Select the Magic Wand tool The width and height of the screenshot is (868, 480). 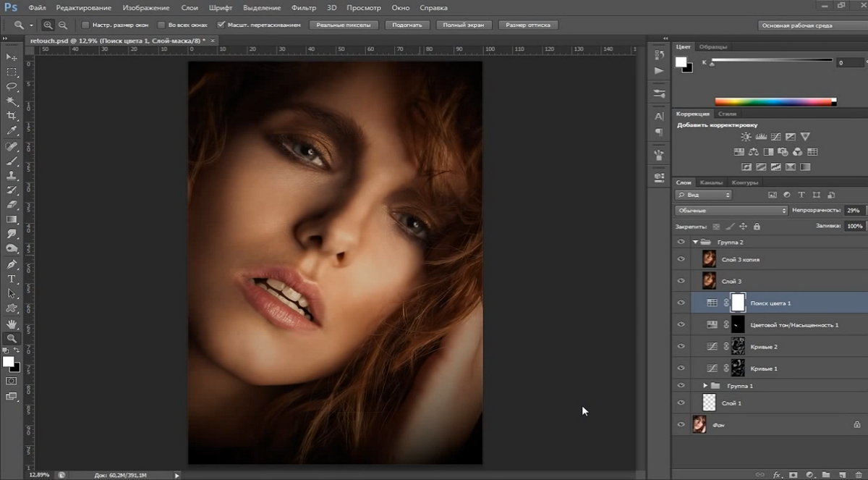click(12, 101)
